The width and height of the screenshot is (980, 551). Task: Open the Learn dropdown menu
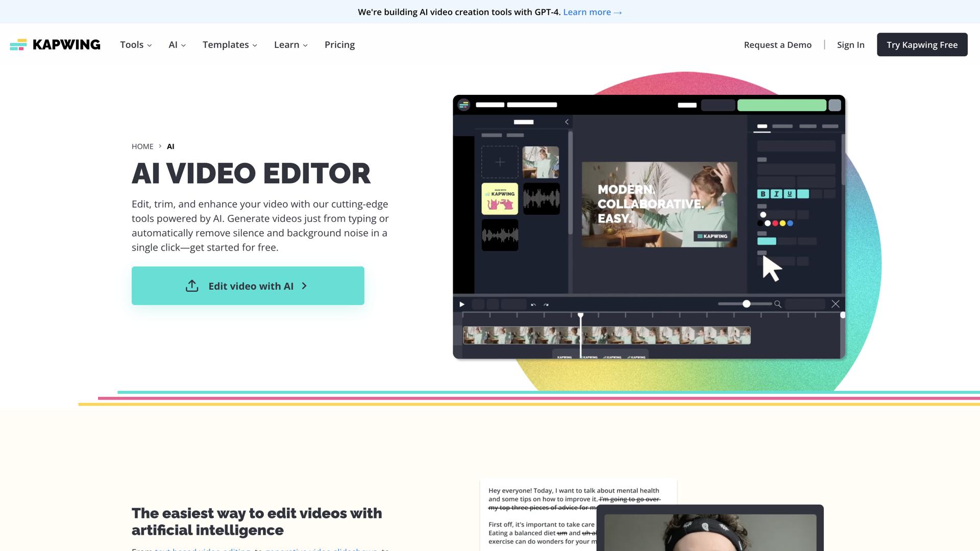click(290, 45)
